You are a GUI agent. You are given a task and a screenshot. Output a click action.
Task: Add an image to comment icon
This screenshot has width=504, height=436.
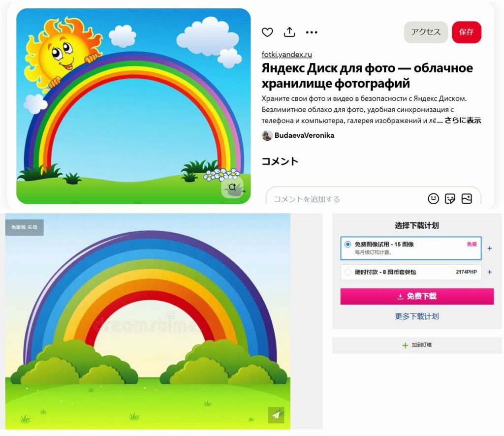tap(467, 198)
